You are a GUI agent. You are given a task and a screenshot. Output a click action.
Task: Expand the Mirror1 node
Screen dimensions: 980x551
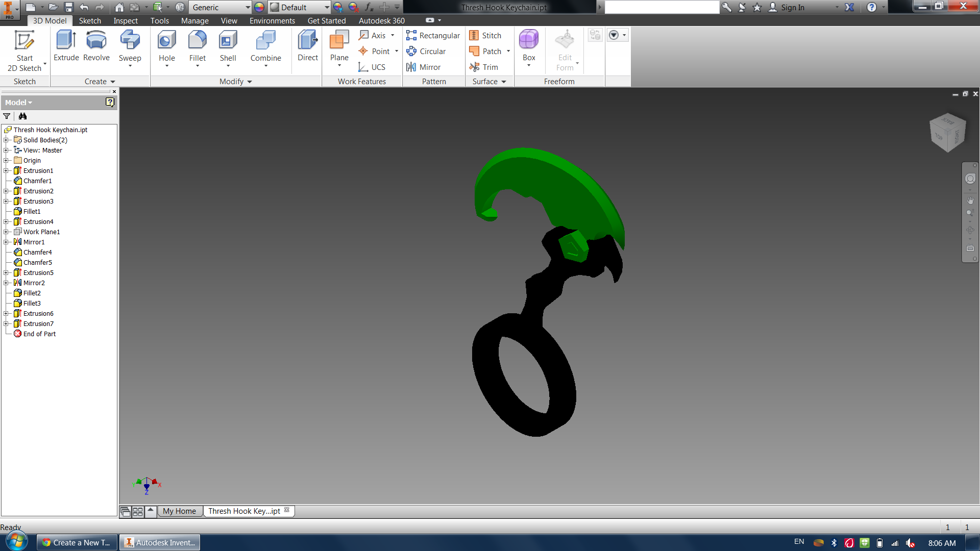[6, 242]
